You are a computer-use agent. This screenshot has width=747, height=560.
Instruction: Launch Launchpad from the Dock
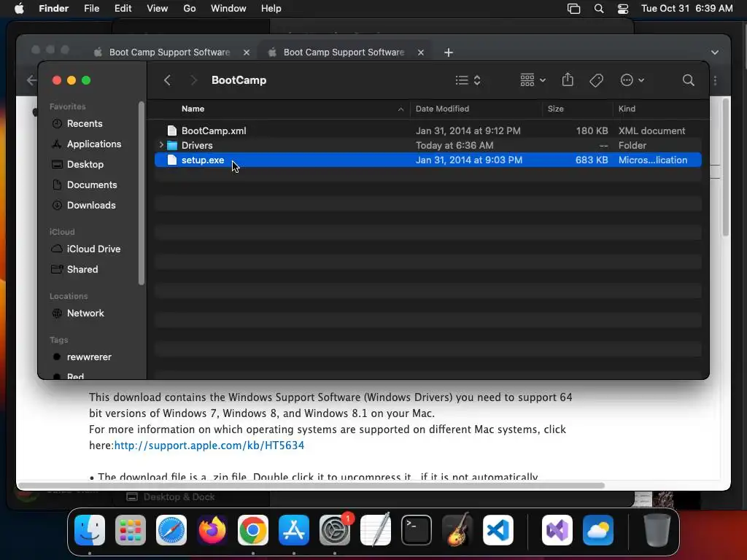coord(131,530)
